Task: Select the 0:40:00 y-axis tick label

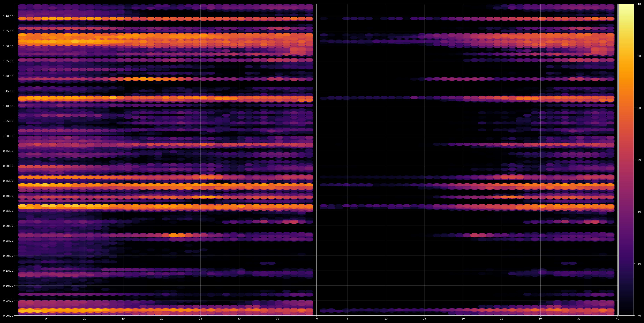Action: 8,196
